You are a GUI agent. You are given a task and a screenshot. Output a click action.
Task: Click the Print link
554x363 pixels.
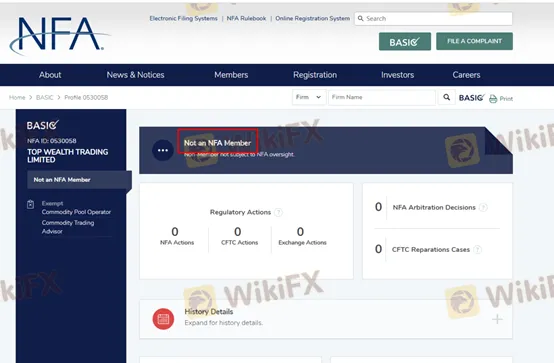pos(506,99)
